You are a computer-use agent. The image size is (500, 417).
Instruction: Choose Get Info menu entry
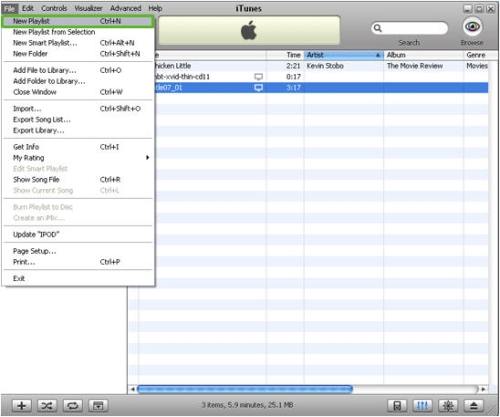(78, 147)
